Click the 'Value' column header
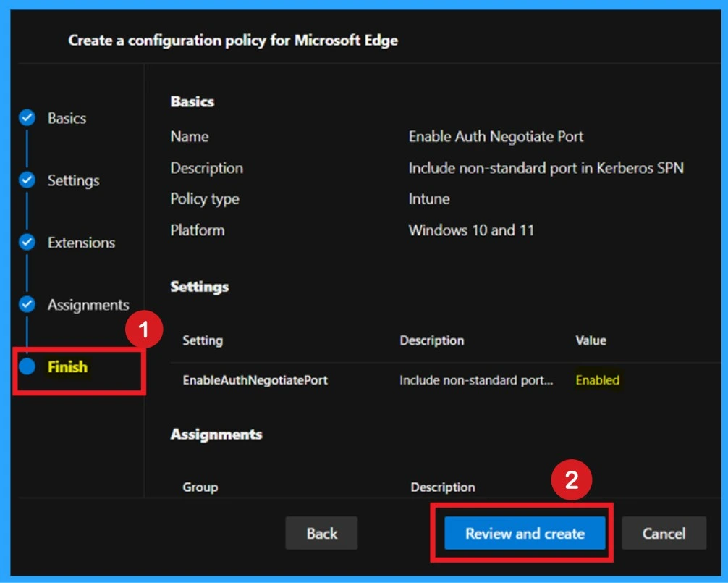Image resolution: width=728 pixels, height=583 pixels. point(591,340)
